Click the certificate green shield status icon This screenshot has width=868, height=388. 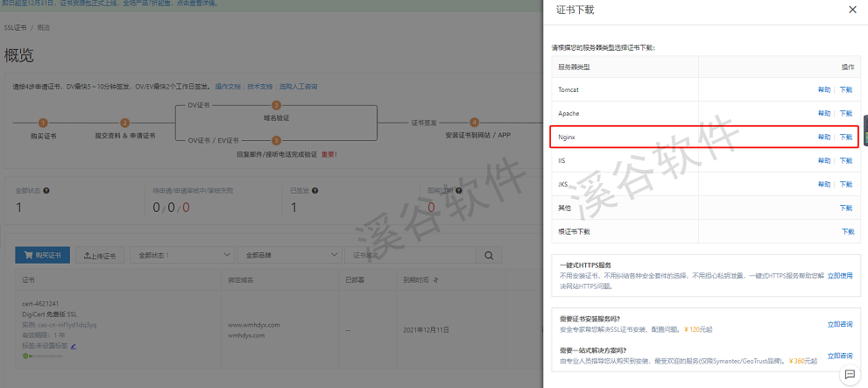tap(25, 356)
